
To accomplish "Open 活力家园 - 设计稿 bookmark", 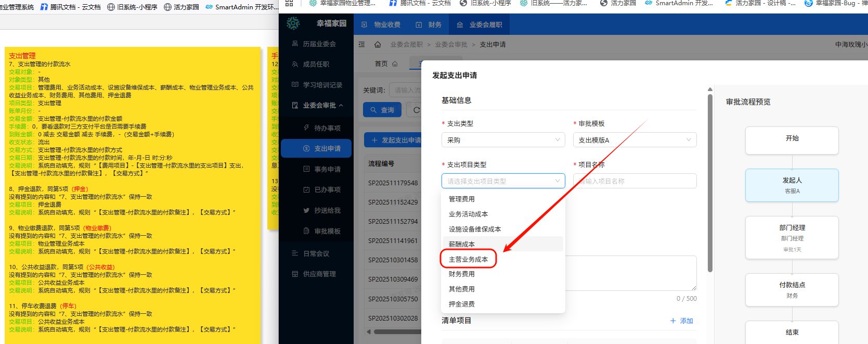I will (x=760, y=3).
